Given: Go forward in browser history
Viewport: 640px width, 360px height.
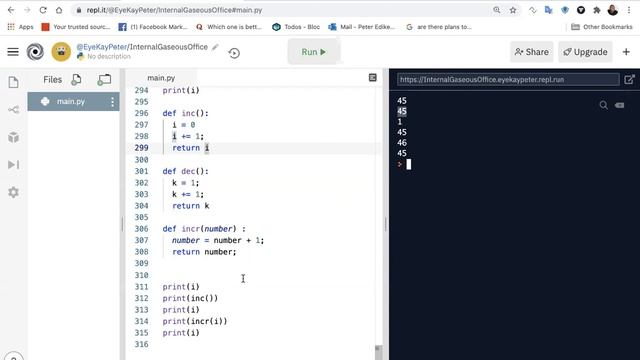Looking at the screenshot, I should click(27, 10).
